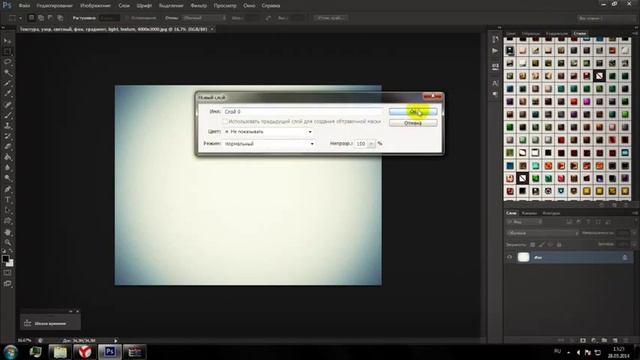
Task: Select the Magic Wand tool
Action: tap(7, 73)
